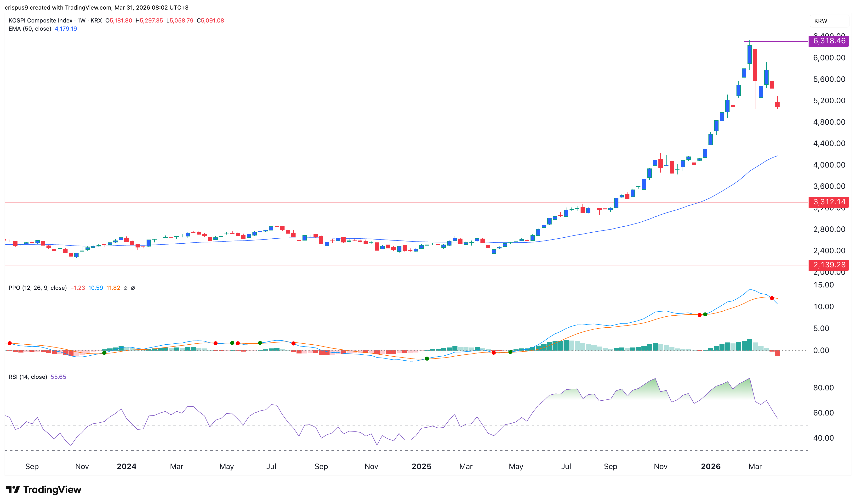The height and width of the screenshot is (504, 856).
Task: Click the TradingView logo icon
Action: pos(13,489)
